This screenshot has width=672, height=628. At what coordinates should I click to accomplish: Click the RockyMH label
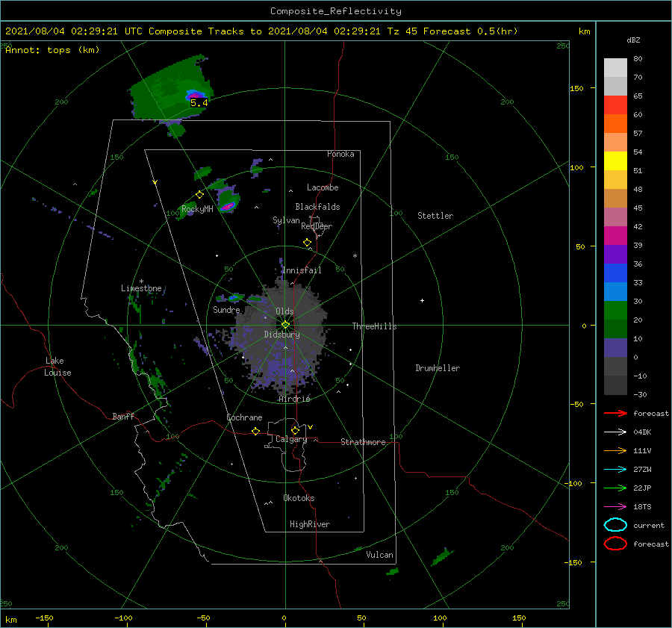197,209
